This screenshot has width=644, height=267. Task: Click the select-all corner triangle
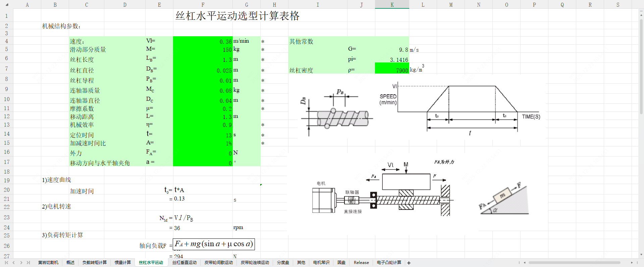pos(7,5)
